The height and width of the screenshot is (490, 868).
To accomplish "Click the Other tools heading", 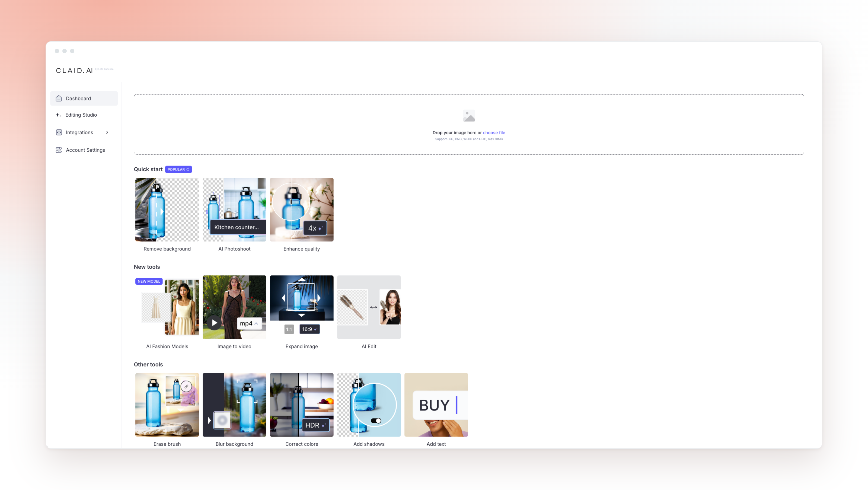I will coord(148,364).
